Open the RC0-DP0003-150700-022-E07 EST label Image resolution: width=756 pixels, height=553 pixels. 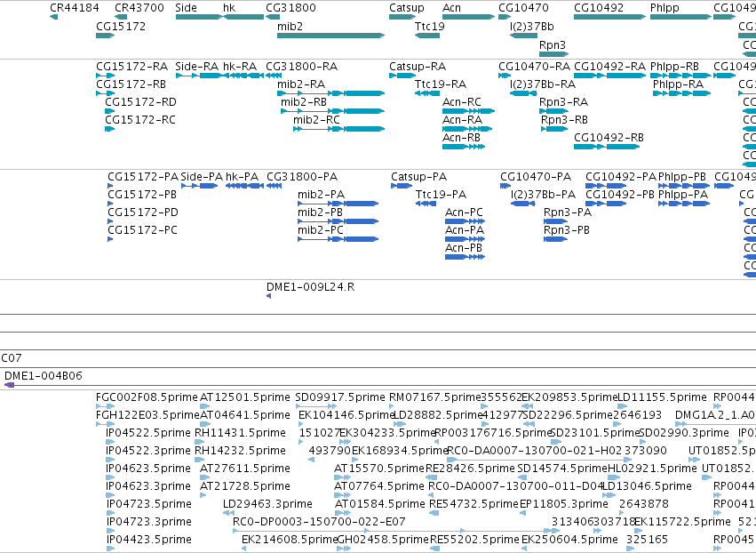coord(319,522)
